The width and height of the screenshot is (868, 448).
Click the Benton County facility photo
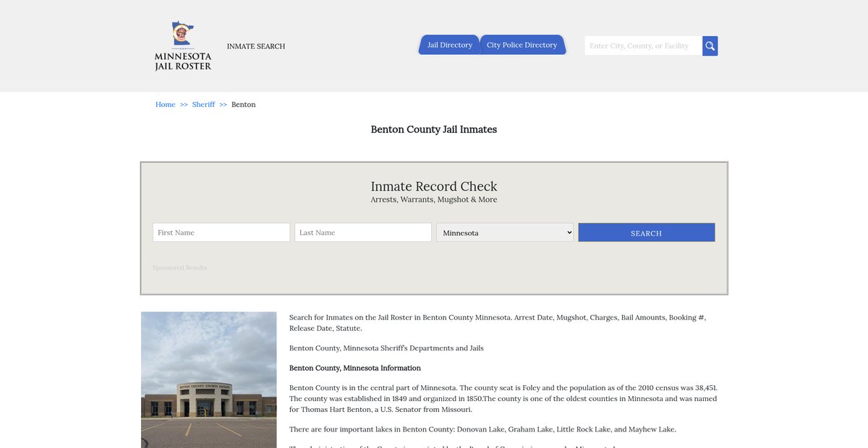point(208,379)
